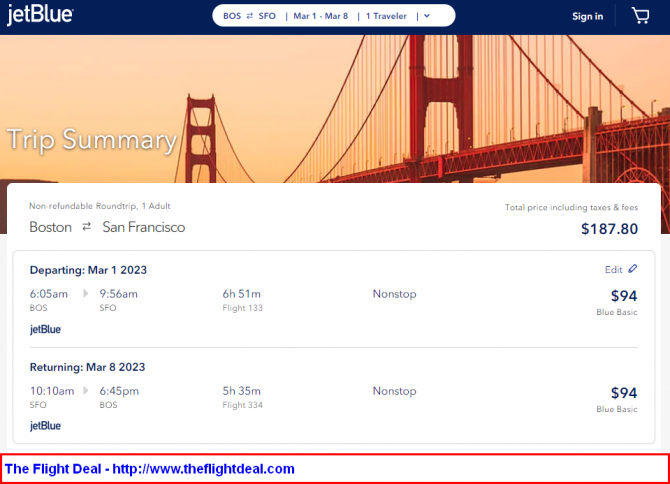
Task: Click the arrow between 10:10am and 6:45pm
Action: pyautogui.click(x=85, y=390)
